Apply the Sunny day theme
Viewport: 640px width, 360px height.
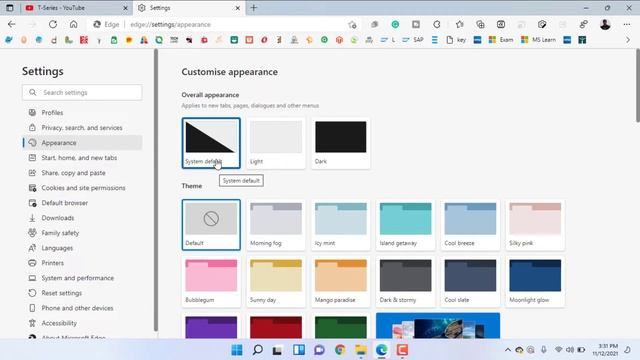click(276, 282)
